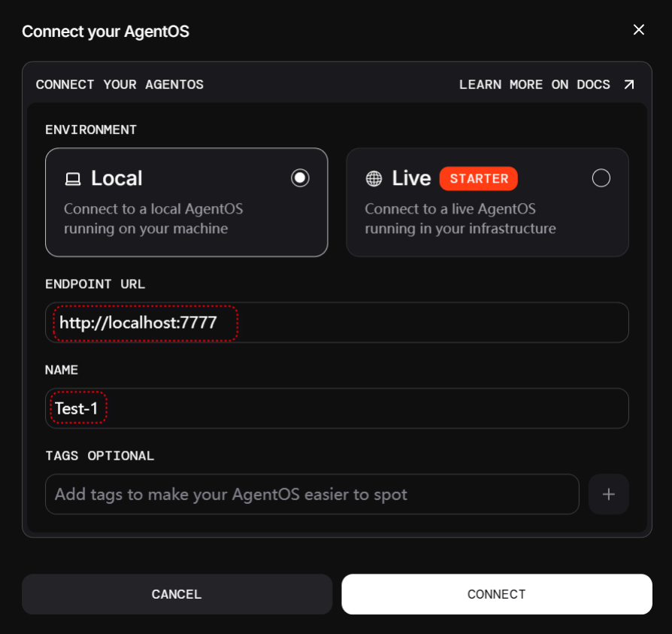
Task: Click the Add tags input field
Action: pos(312,494)
